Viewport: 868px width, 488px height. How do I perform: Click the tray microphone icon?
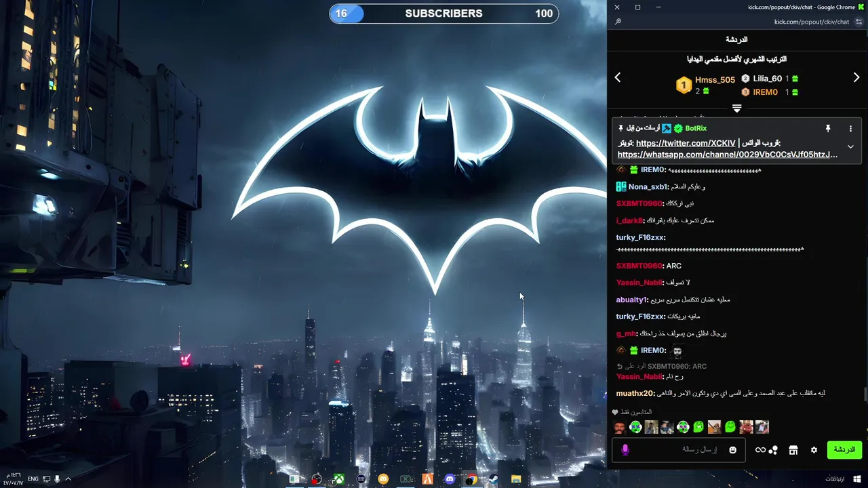click(57, 479)
